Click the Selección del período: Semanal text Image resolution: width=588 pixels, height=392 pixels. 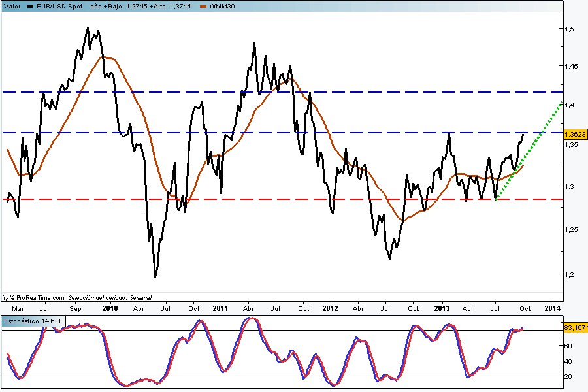click(x=110, y=297)
